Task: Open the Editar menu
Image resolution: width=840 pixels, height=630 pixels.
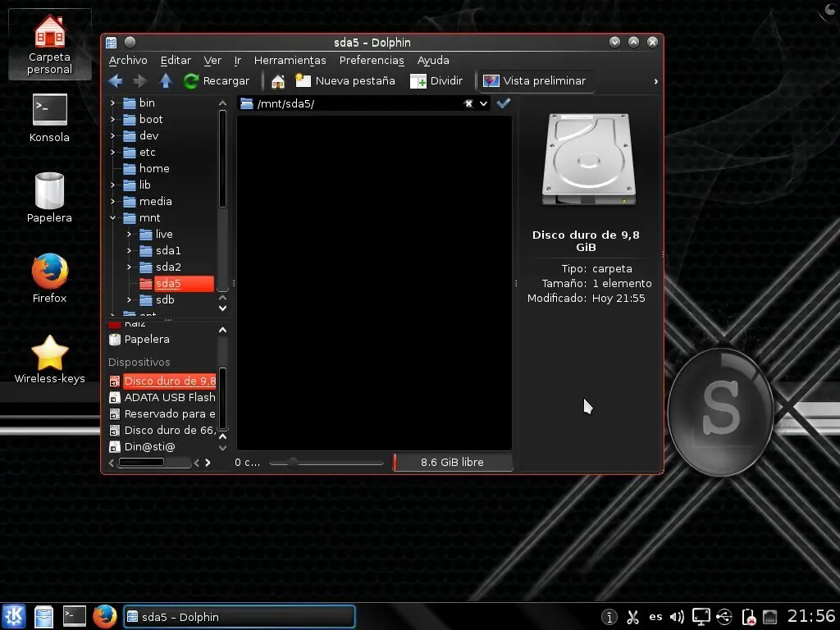Action: click(176, 60)
